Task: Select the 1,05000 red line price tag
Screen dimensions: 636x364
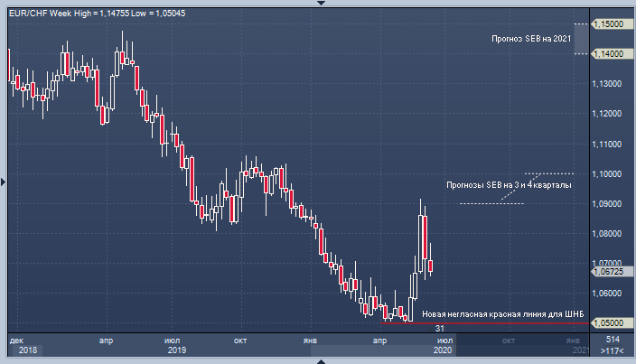Action: pos(610,323)
